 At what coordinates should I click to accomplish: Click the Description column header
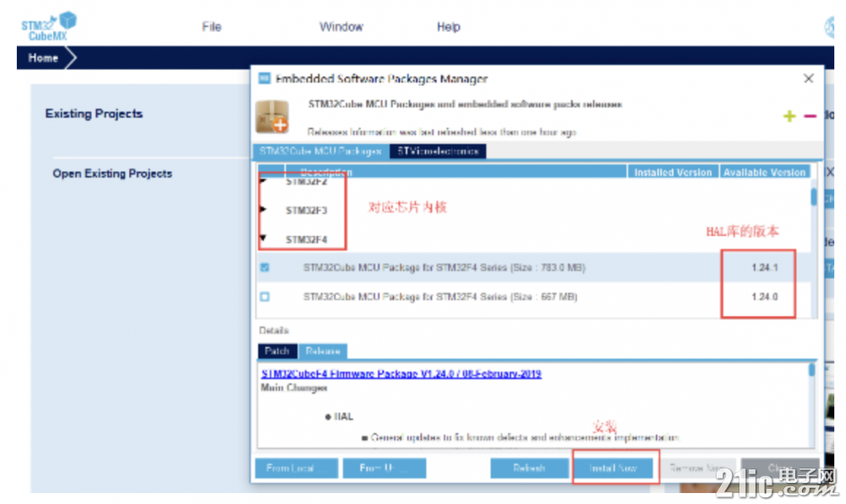tap(456, 172)
